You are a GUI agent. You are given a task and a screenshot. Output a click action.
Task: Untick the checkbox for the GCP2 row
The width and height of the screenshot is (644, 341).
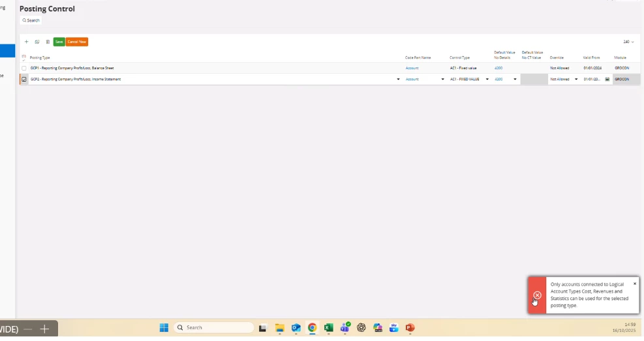tap(24, 80)
